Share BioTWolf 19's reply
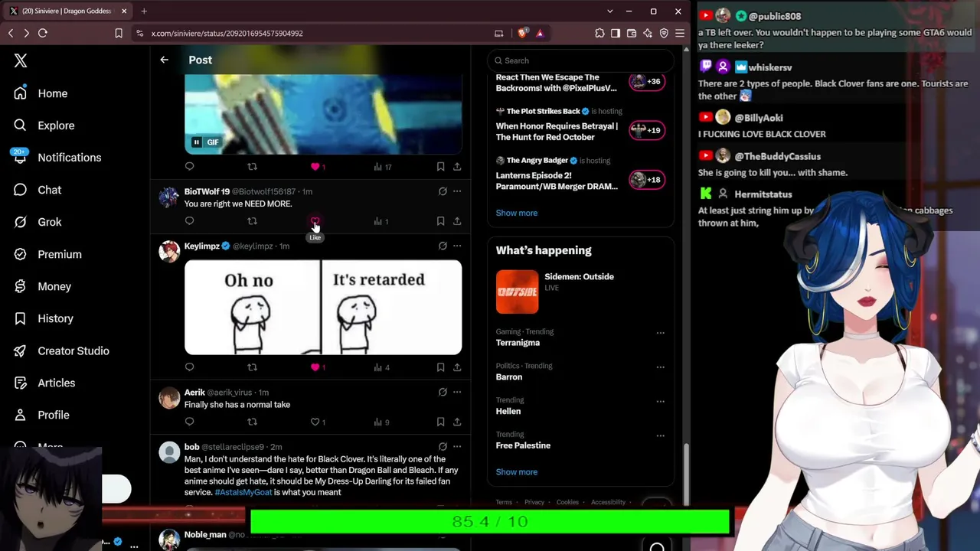This screenshot has width=980, height=551. click(457, 221)
